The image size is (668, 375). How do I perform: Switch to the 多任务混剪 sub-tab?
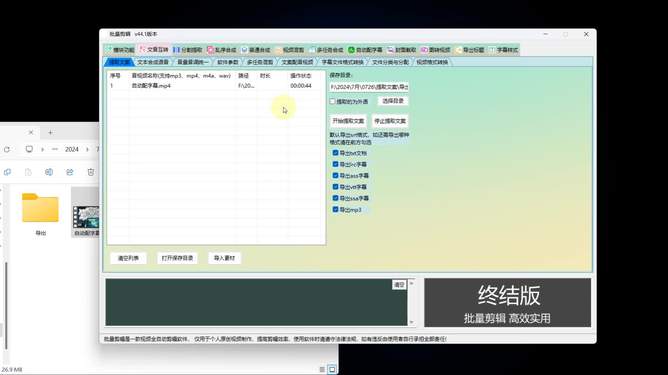tap(260, 62)
